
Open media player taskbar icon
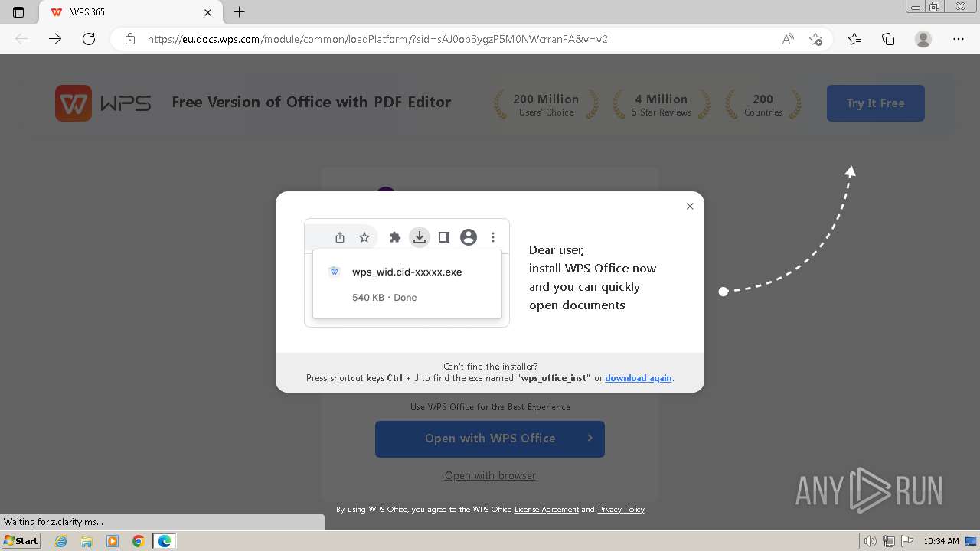pyautogui.click(x=113, y=541)
